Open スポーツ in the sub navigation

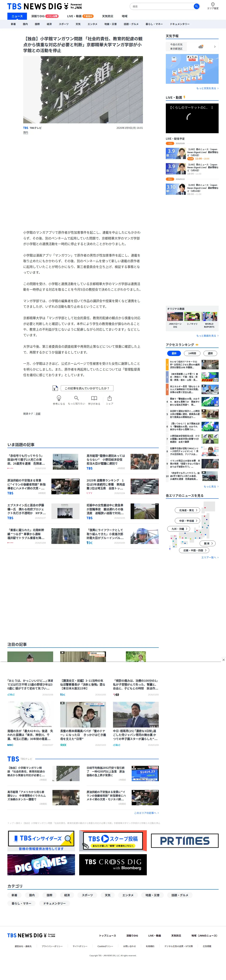point(64,24)
